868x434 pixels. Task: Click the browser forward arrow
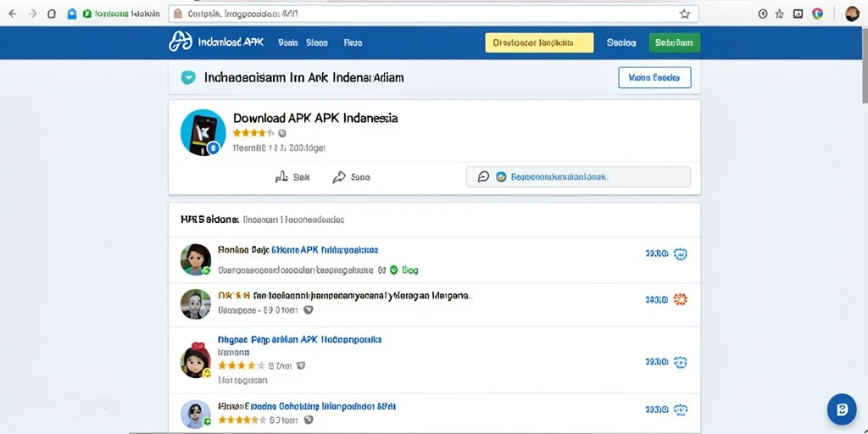[33, 14]
